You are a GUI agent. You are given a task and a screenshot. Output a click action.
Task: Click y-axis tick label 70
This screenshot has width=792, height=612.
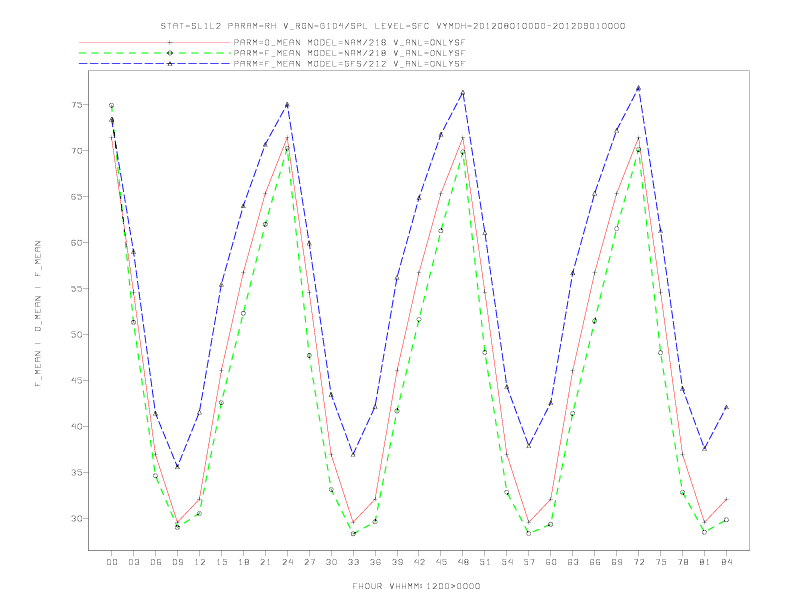pos(77,151)
